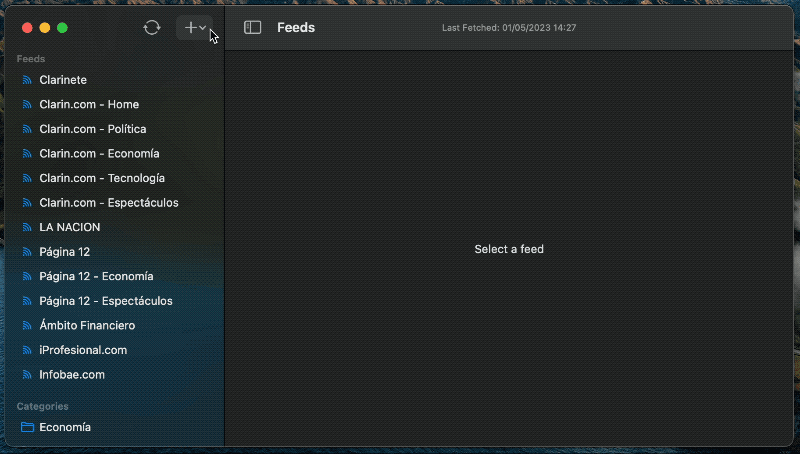Viewport: 800px width, 454px height.
Task: Click the RSS icon beside Página 12 - Economía
Action: 27,276
